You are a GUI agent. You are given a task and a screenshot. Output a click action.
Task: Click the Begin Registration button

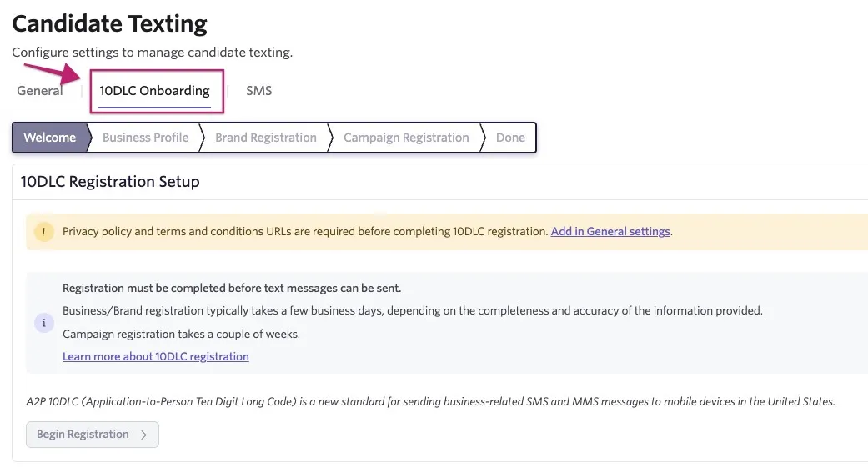(93, 435)
